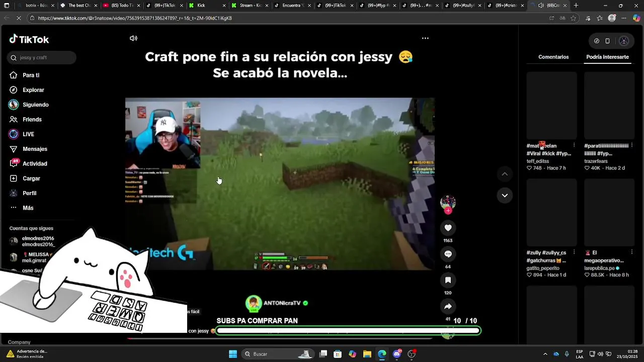
Task: Open trazerfears profile link
Action: tap(596, 161)
